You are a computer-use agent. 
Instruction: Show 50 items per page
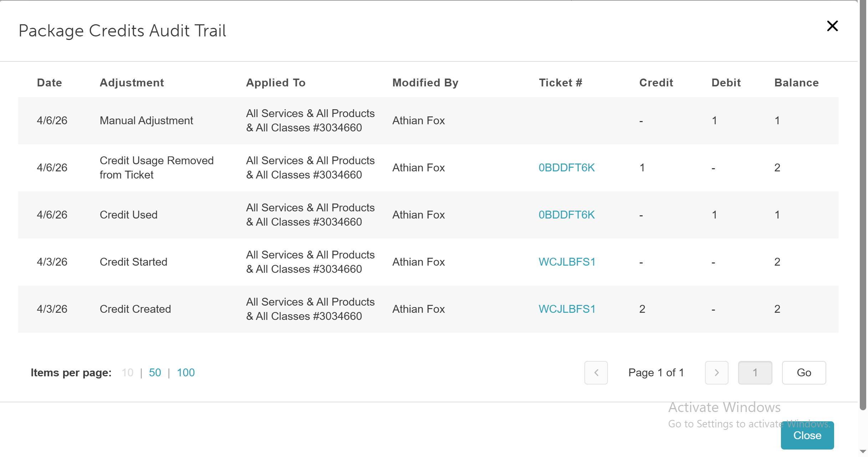(x=155, y=373)
